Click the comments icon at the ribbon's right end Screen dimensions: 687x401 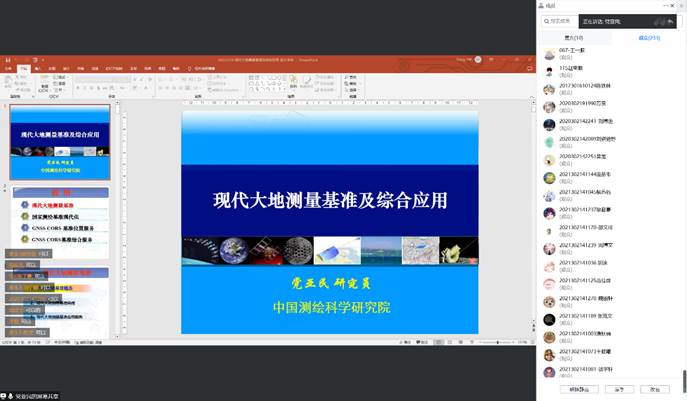pyautogui.click(x=529, y=68)
